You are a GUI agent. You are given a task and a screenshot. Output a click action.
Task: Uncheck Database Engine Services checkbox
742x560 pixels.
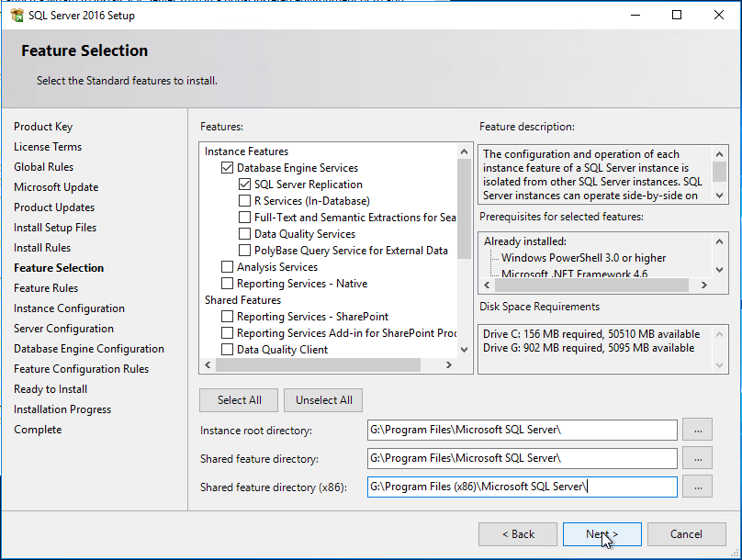click(227, 168)
